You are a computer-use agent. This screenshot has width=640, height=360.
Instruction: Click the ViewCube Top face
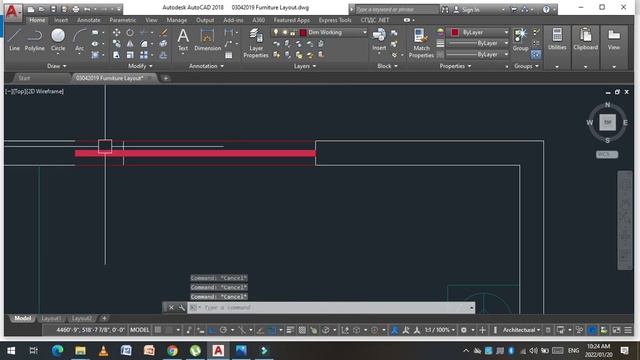(607, 122)
